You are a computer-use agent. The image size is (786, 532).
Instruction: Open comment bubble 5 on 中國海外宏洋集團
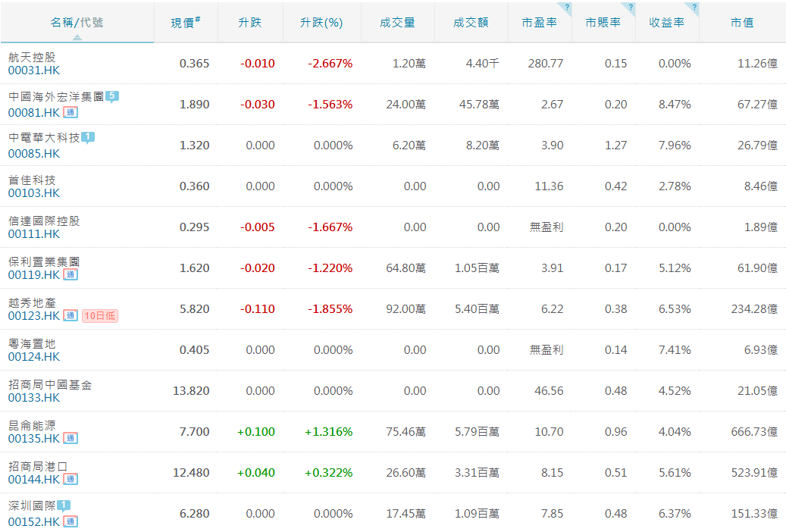pos(111,96)
